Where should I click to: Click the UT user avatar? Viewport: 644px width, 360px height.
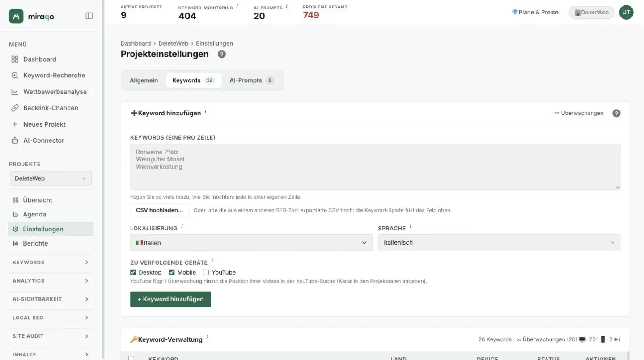[x=626, y=13]
